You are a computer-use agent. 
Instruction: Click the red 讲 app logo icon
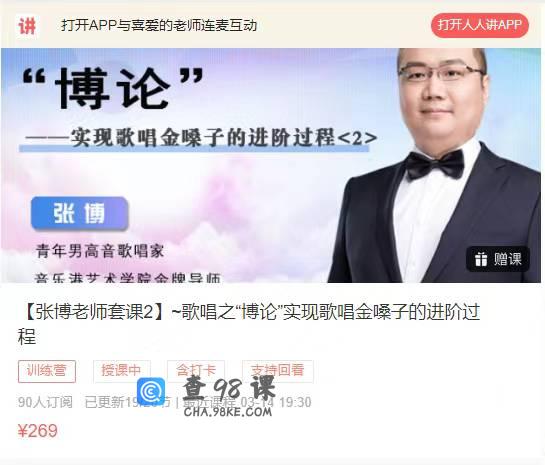click(27, 26)
